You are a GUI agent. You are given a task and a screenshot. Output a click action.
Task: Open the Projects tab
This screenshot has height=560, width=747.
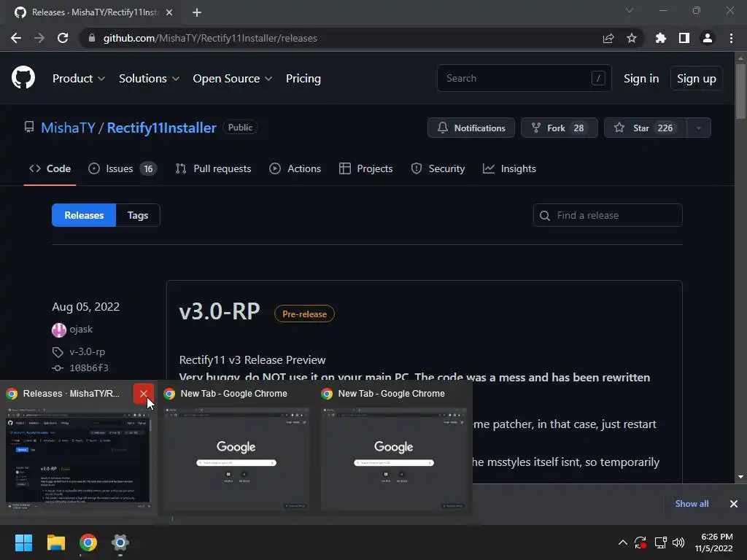(366, 168)
